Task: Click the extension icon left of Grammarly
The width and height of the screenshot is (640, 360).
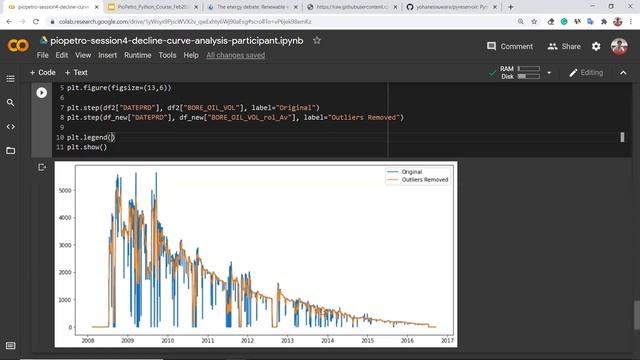Action: (x=551, y=22)
